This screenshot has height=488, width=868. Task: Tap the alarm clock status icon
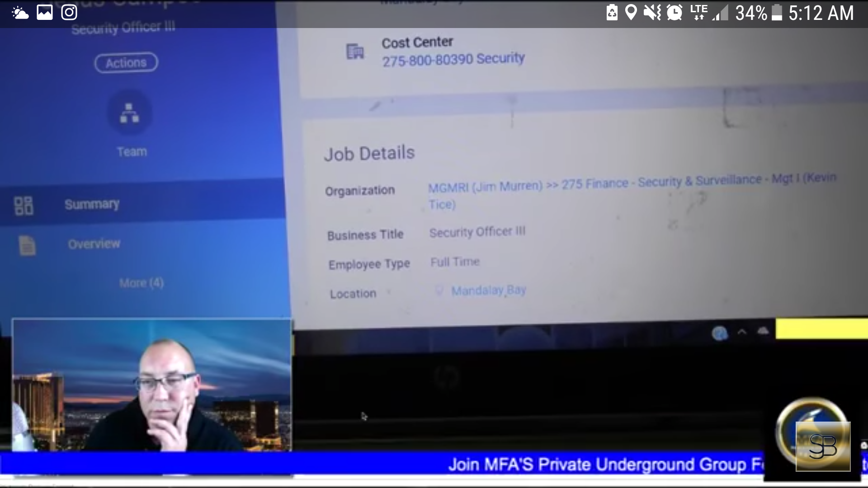point(674,12)
